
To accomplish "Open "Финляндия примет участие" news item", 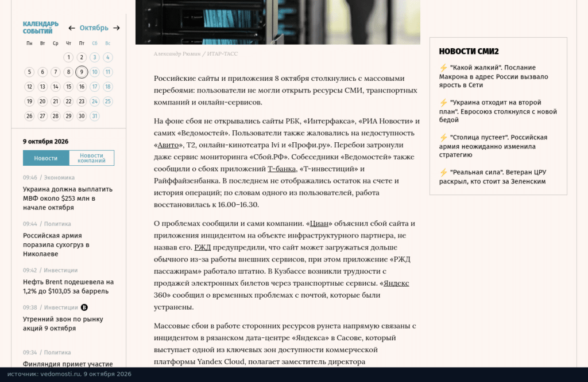I will coord(68,364).
